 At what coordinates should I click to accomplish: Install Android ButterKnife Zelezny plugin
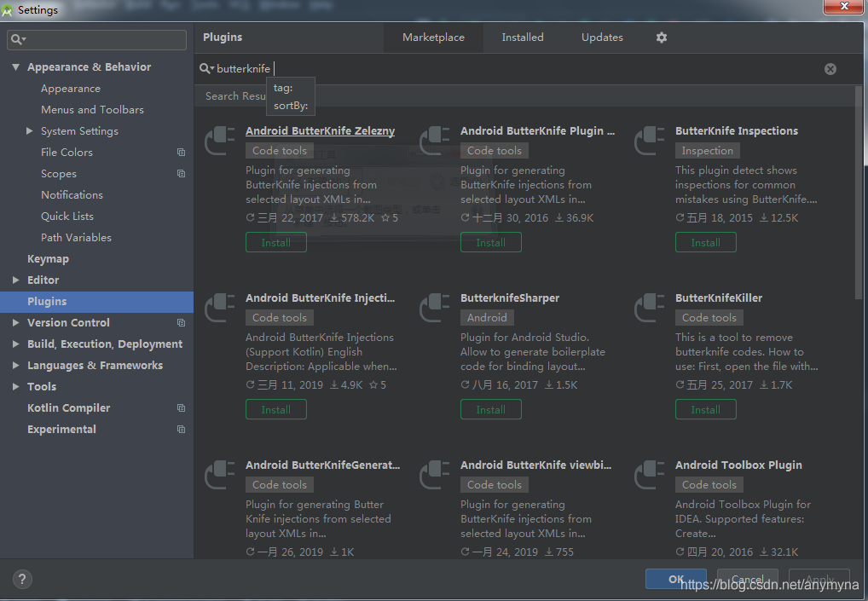tap(276, 242)
